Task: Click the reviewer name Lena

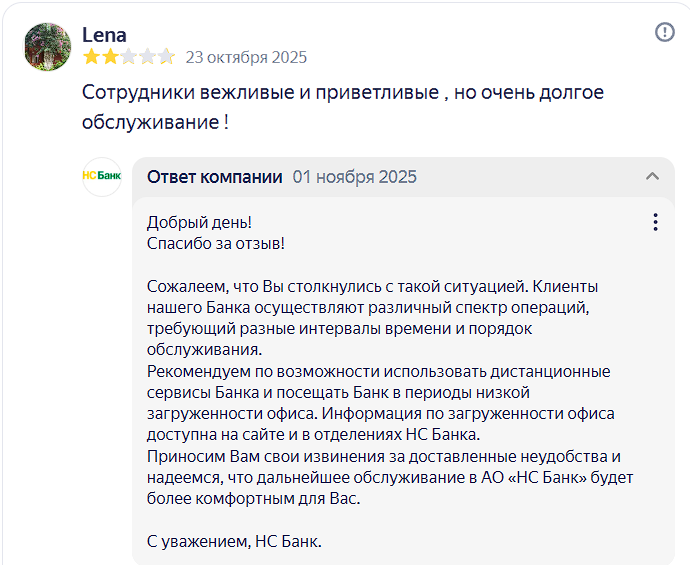Action: coord(104,34)
